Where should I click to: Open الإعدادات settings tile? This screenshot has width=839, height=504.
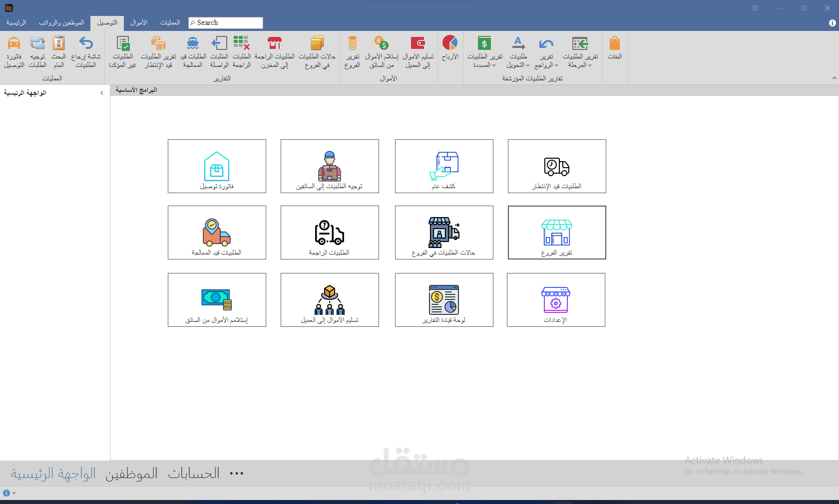pos(556,300)
